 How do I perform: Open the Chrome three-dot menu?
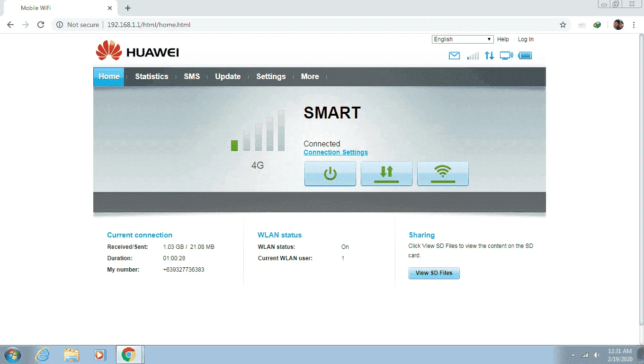point(634,25)
